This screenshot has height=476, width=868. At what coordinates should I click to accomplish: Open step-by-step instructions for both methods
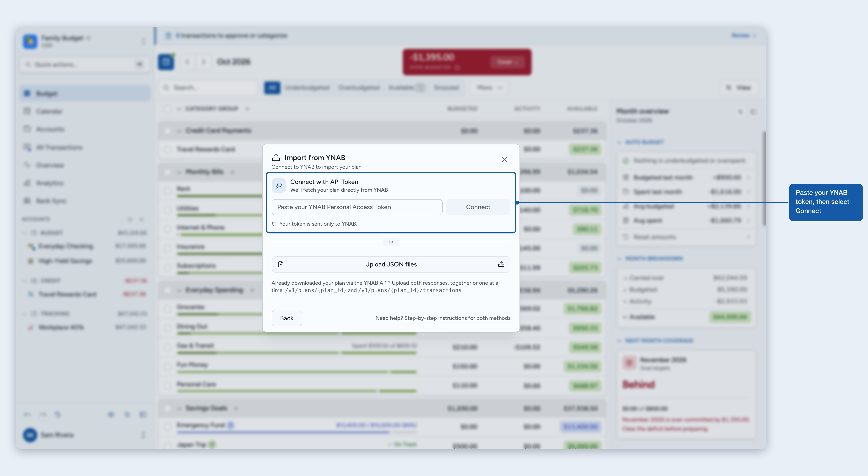click(457, 318)
